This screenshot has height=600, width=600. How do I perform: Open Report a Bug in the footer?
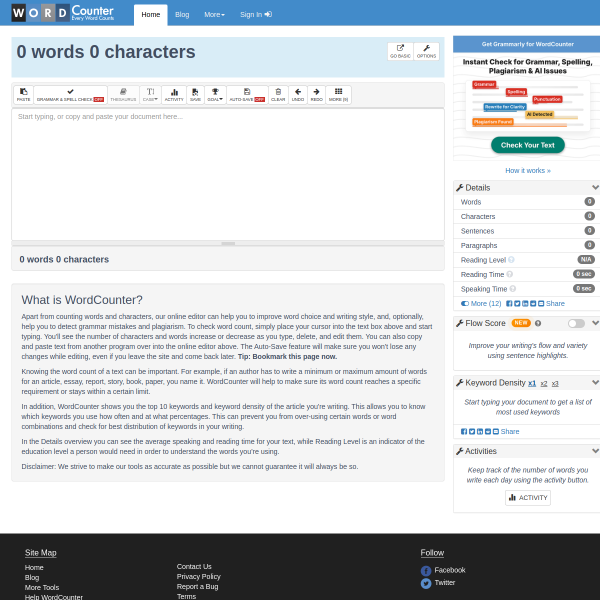[x=197, y=587]
